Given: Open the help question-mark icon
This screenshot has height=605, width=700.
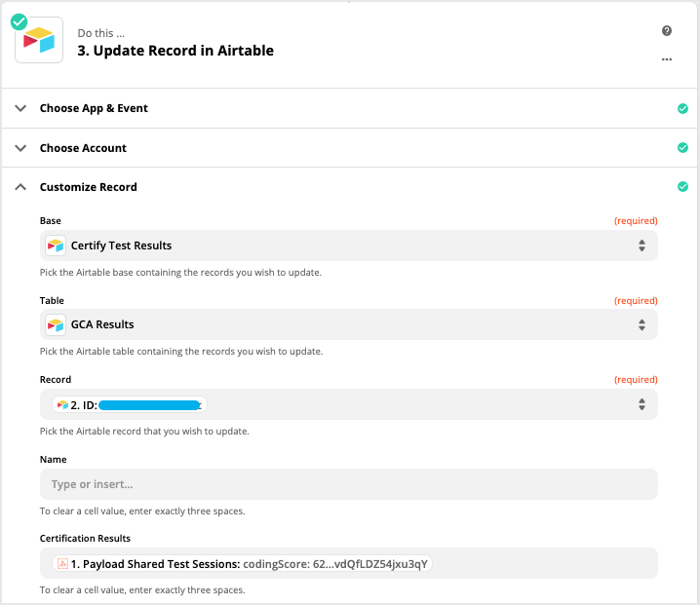Looking at the screenshot, I should (x=667, y=31).
